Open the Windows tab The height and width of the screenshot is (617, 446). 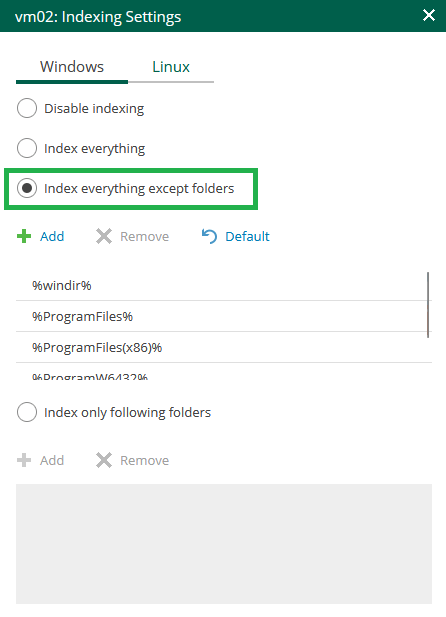pyautogui.click(x=72, y=67)
